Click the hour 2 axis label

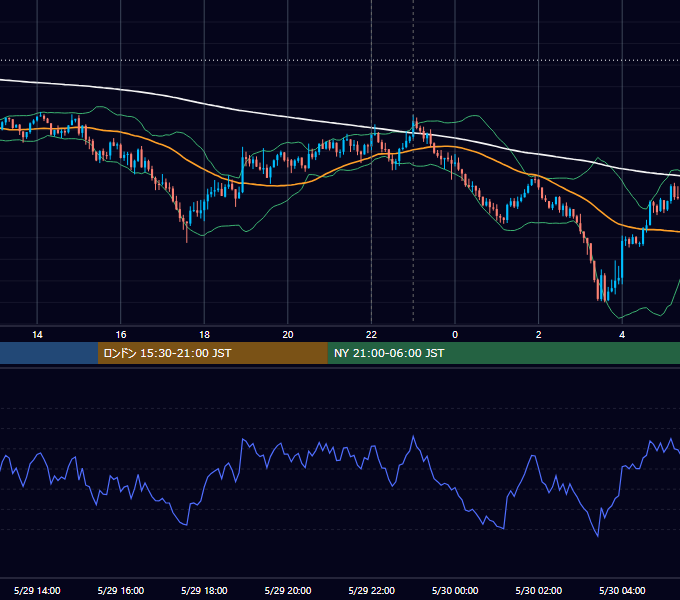tap(539, 335)
